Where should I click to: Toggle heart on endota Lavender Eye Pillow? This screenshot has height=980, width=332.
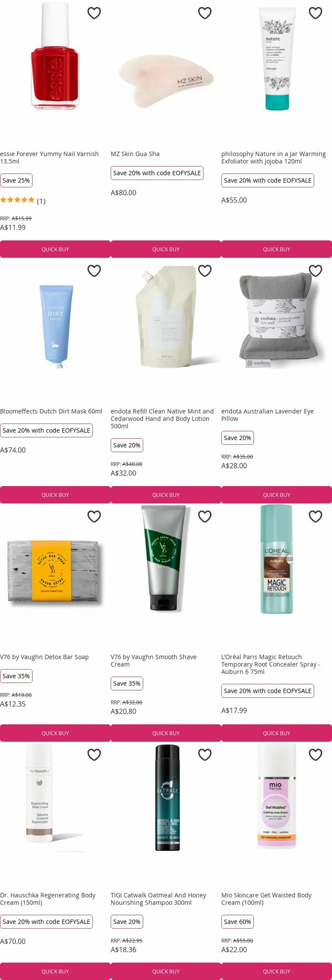[315, 270]
